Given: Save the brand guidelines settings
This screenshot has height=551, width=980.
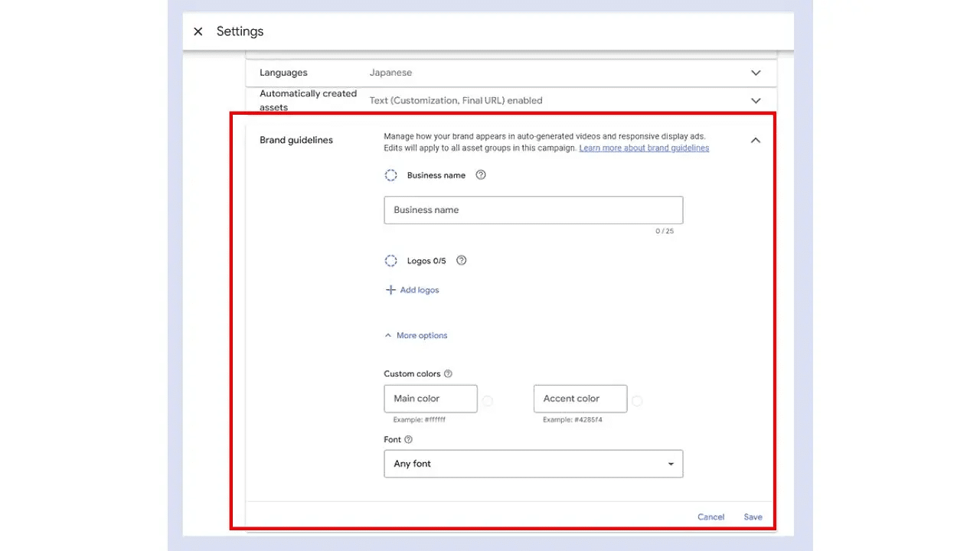Looking at the screenshot, I should pos(753,517).
